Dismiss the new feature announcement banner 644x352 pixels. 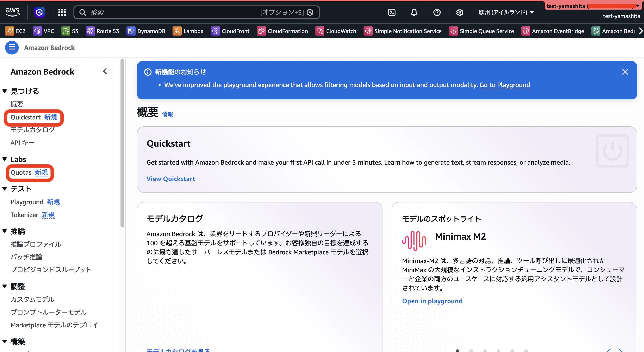(x=625, y=72)
